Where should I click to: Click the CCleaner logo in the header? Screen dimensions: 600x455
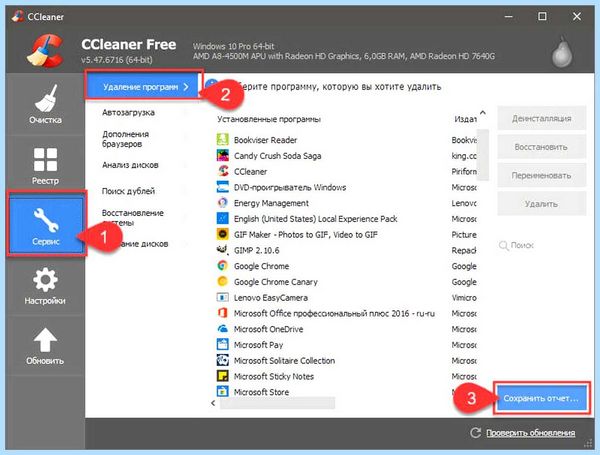[45, 51]
